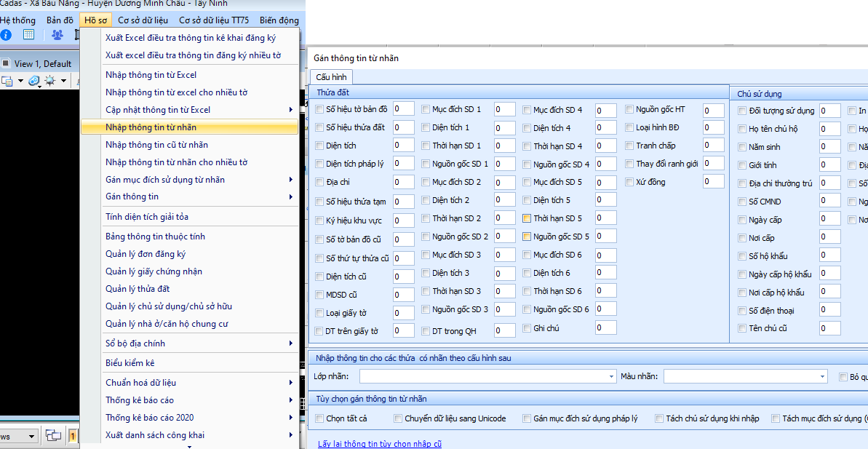868x449 pixels.
Task: Switch to the Cấu hình tab
Action: pos(331,77)
